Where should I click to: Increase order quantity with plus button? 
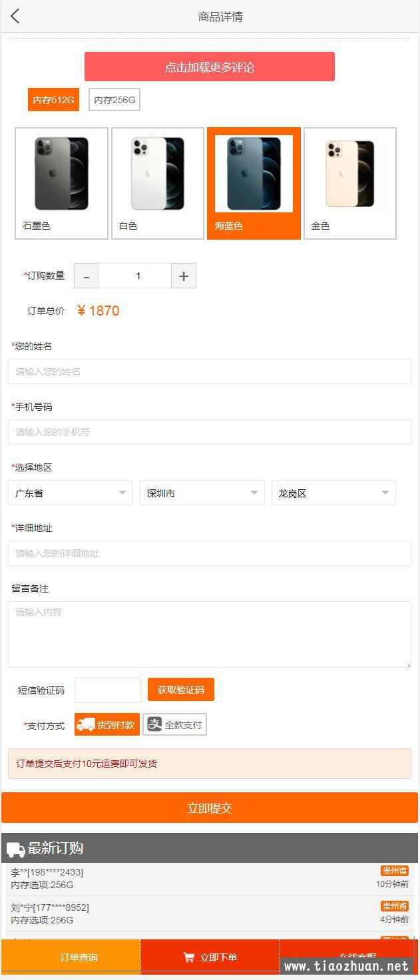[184, 276]
